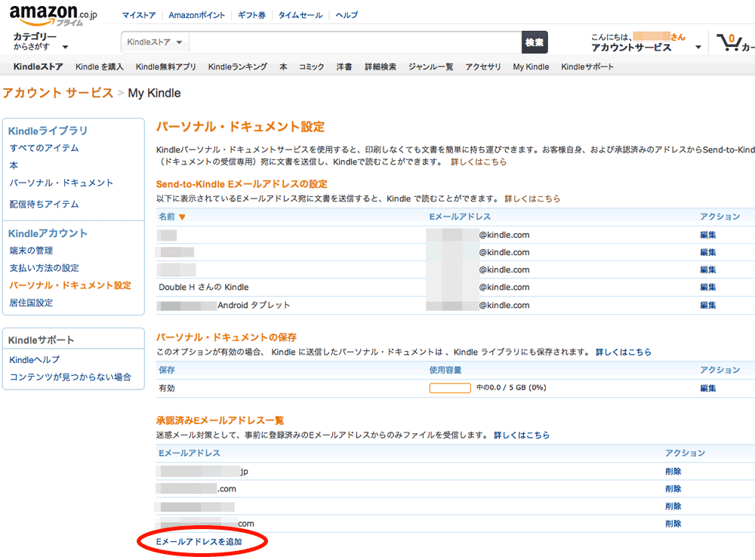Click 詳しくはこちら in document archiving section

coord(624,352)
